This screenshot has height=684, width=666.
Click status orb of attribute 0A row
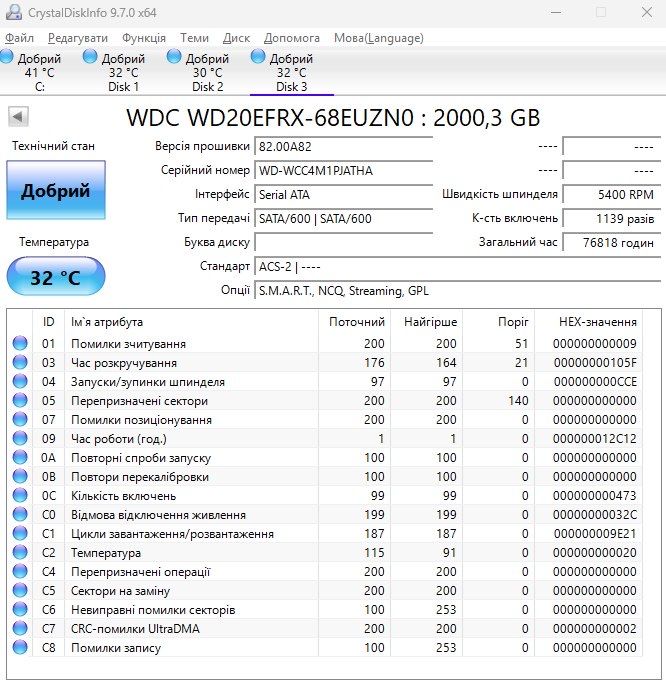pyautogui.click(x=20, y=457)
